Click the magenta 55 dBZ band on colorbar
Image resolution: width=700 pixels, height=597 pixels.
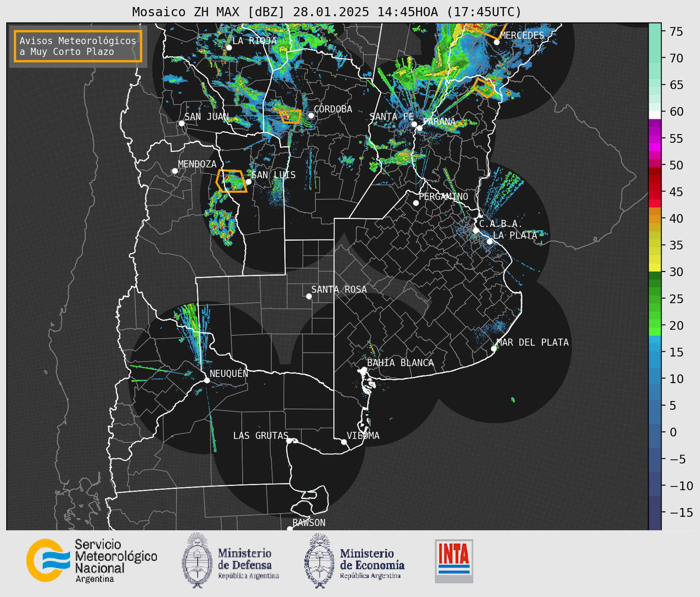coord(655,139)
